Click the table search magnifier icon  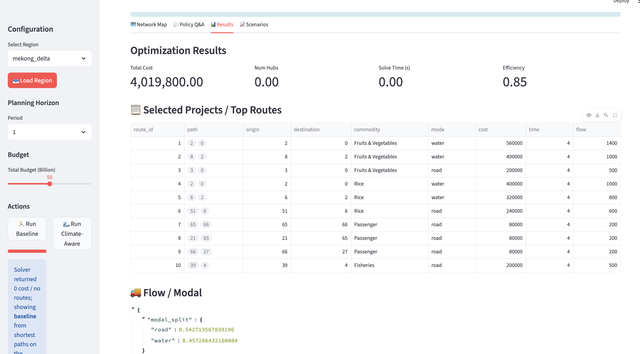pos(606,115)
